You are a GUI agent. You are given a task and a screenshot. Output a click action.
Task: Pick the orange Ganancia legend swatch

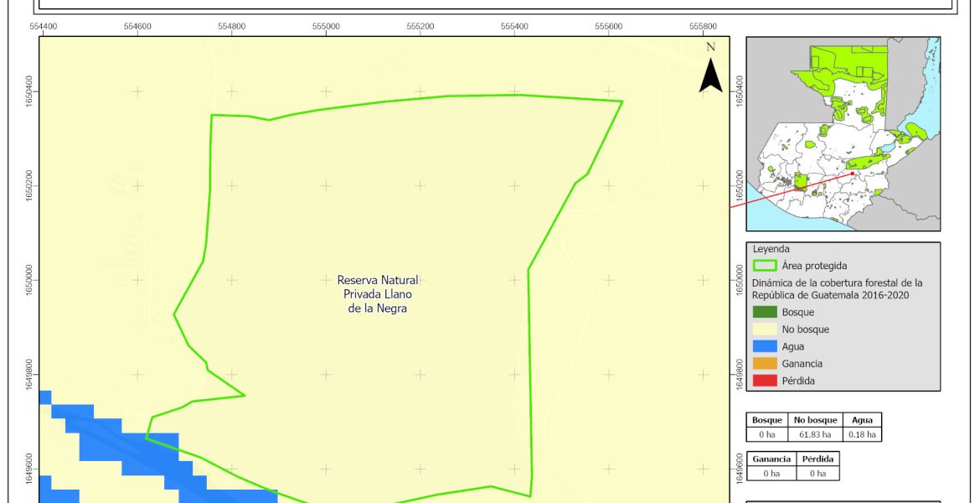[x=764, y=363]
